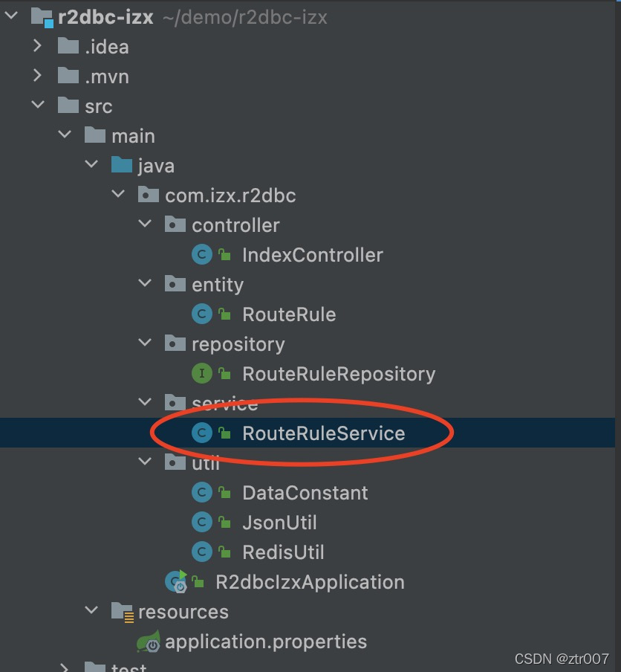Expand the .idea folder chevron

point(38,46)
